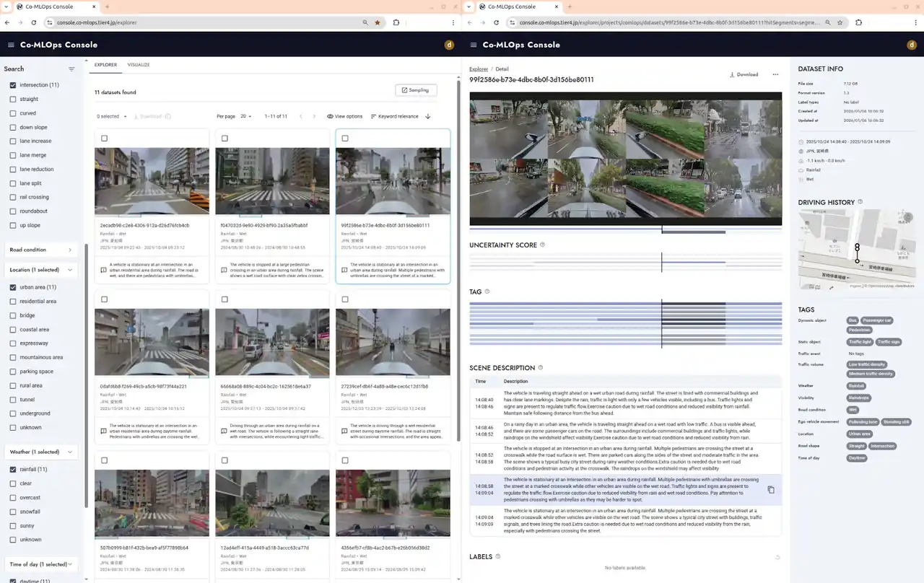Image resolution: width=924 pixels, height=583 pixels.
Task: Click the descending sort arrow next to Keyword relevance
Action: click(428, 116)
